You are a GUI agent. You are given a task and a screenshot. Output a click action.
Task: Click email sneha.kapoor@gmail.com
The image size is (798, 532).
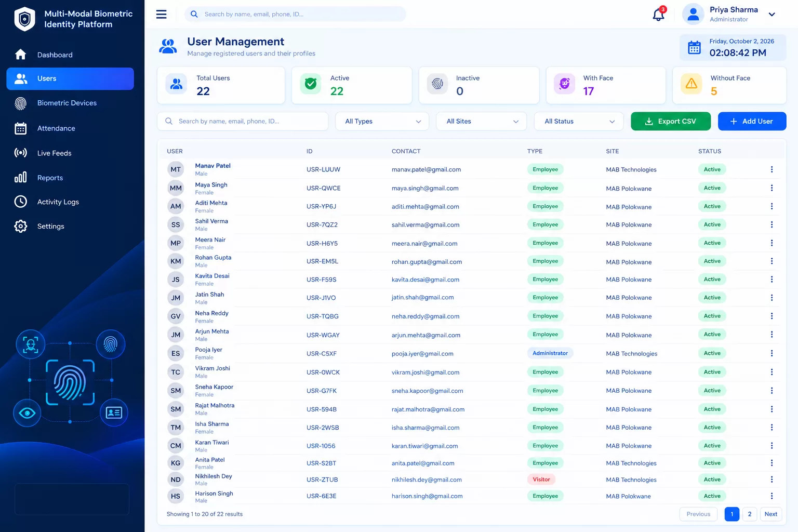pos(427,391)
